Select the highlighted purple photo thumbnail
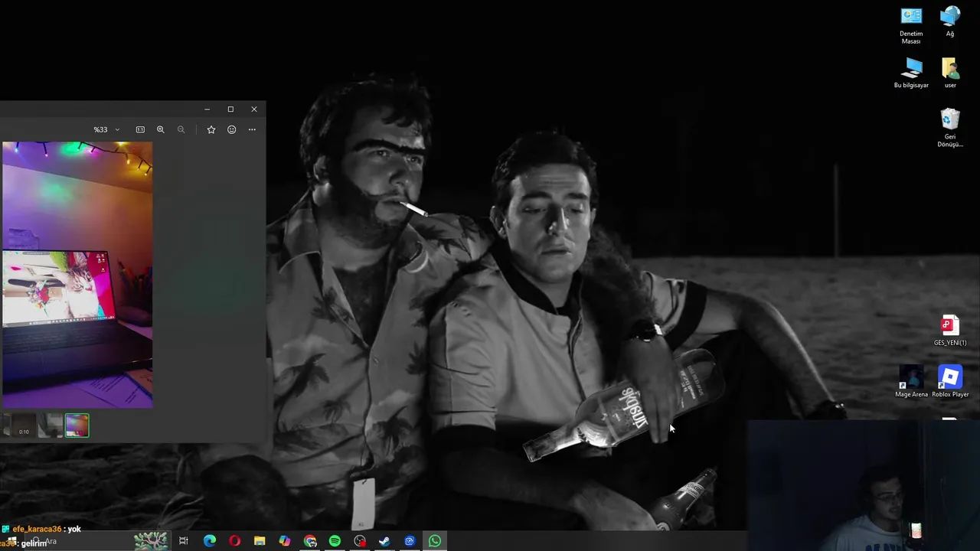The width and height of the screenshot is (980, 551). [77, 425]
